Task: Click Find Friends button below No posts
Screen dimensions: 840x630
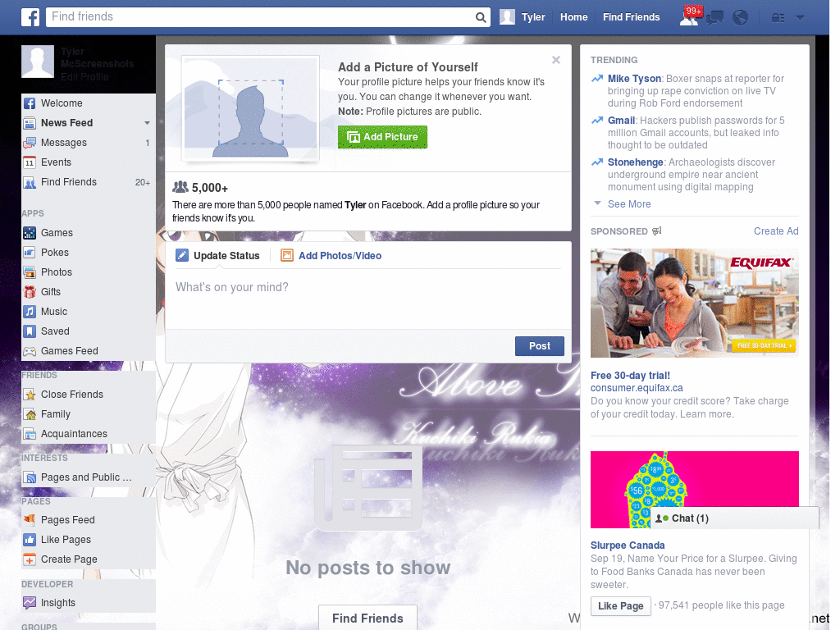Action: (367, 619)
